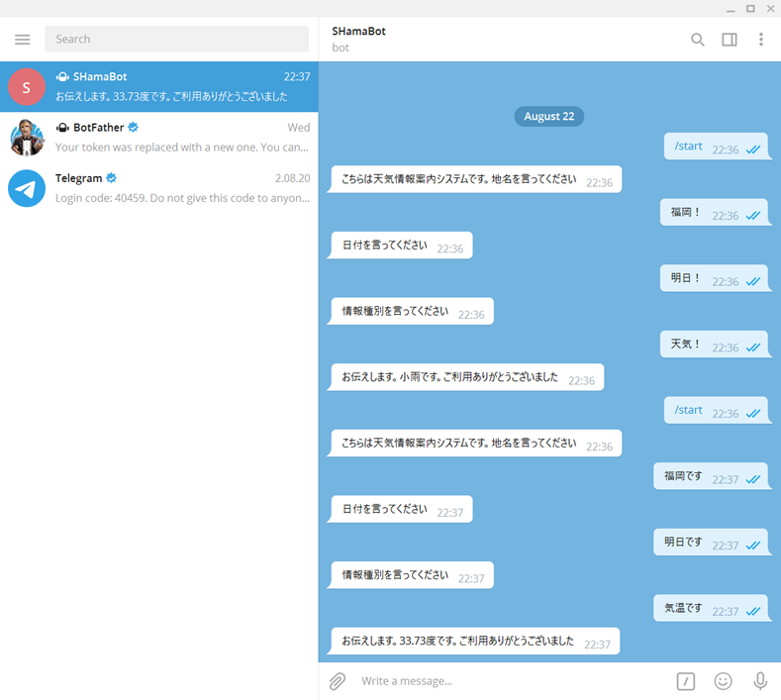Click the microphone voice message icon
This screenshot has width=781, height=700.
pos(760,681)
